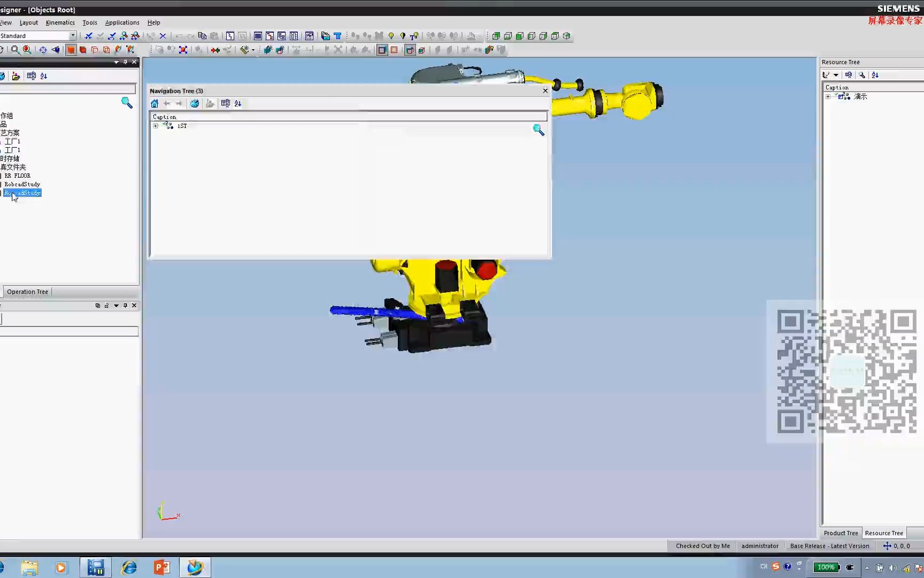Open the Help menu
Image resolution: width=924 pixels, height=578 pixels.
[154, 22]
